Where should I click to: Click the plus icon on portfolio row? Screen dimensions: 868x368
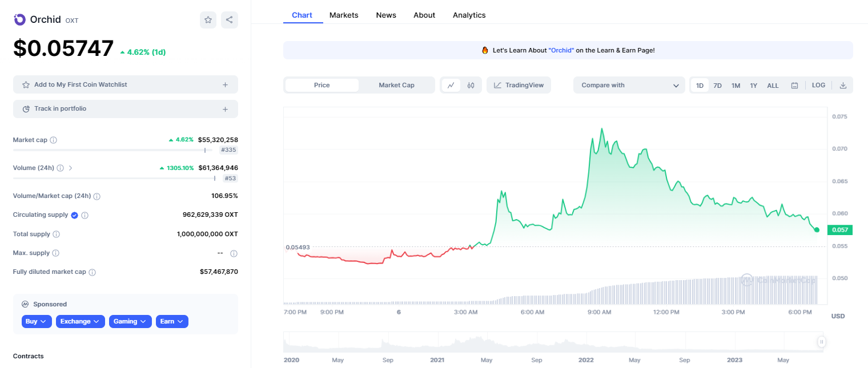[225, 109]
